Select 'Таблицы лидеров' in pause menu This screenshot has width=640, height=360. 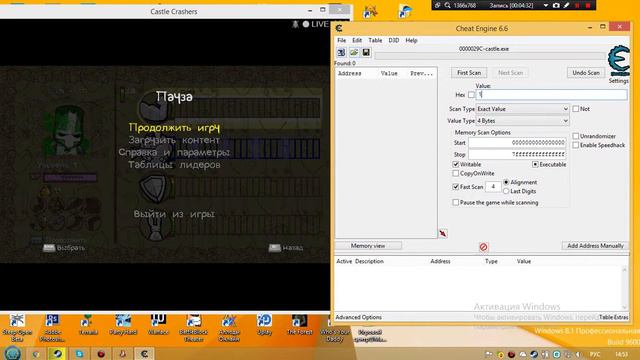[174, 164]
